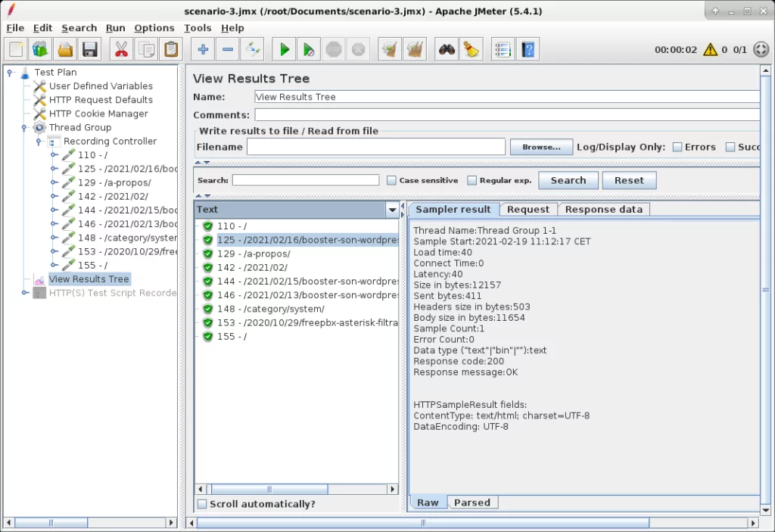775x532 pixels.
Task: Select the 148 - /category/system/ result
Action: pos(271,310)
